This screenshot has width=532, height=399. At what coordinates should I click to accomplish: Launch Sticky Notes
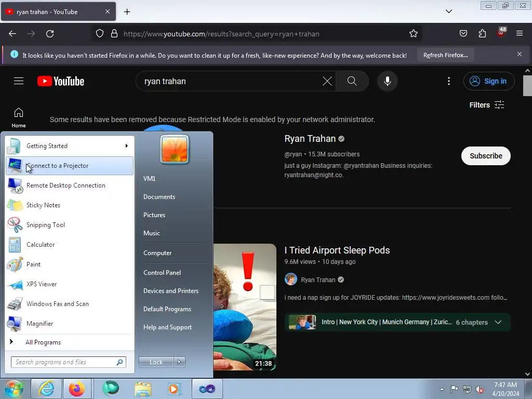70,205
